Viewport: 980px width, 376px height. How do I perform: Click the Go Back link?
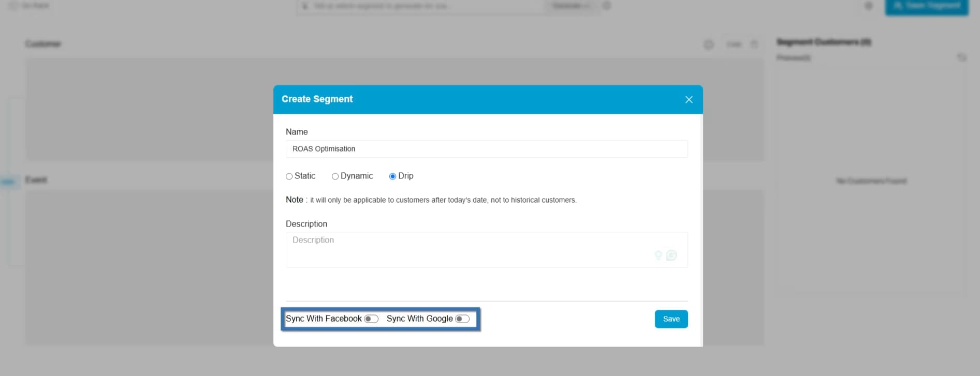tap(31, 6)
